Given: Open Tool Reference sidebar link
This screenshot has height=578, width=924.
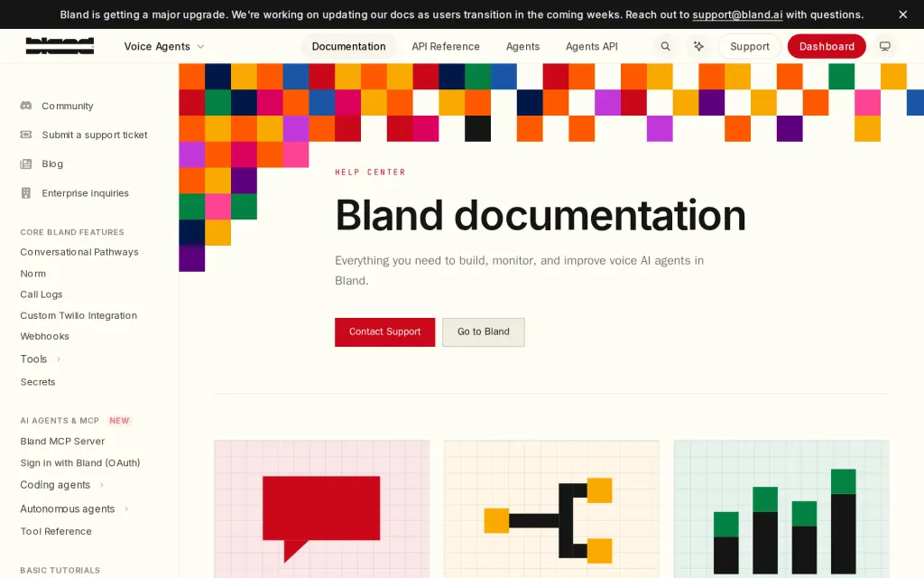Looking at the screenshot, I should point(56,531).
